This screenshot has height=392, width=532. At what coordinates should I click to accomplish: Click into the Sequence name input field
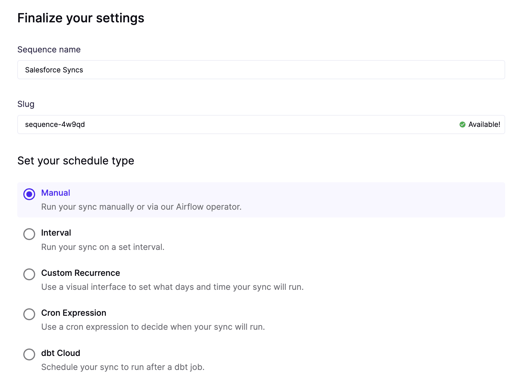click(261, 70)
